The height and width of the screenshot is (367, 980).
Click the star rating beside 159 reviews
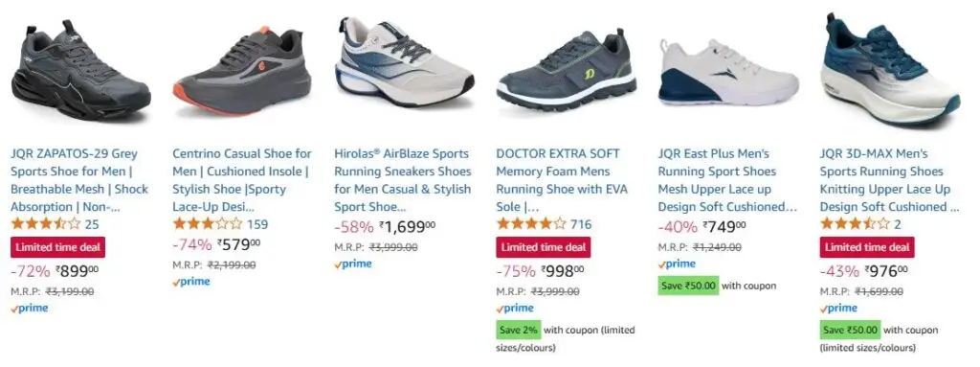pyautogui.click(x=208, y=223)
